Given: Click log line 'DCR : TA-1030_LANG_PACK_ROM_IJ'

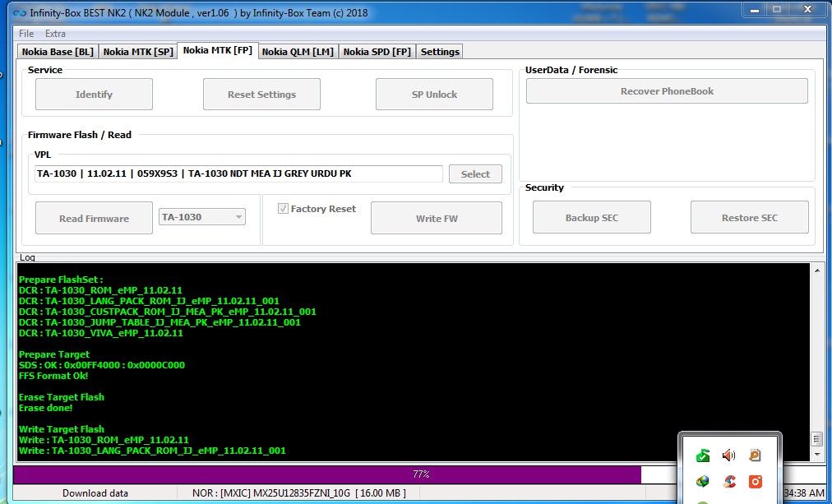Looking at the screenshot, I should tap(149, 301).
